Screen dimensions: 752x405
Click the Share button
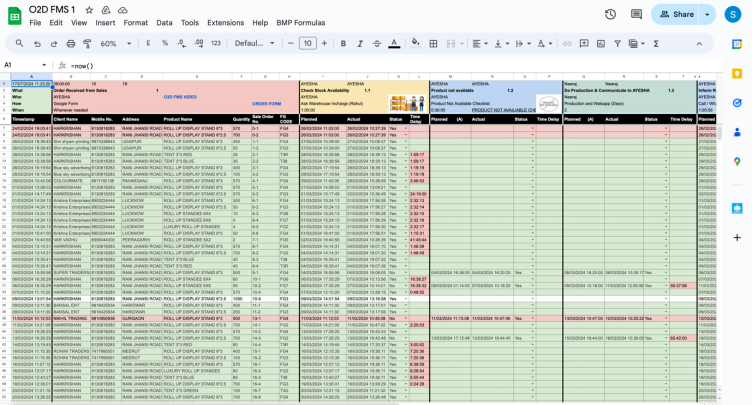676,14
